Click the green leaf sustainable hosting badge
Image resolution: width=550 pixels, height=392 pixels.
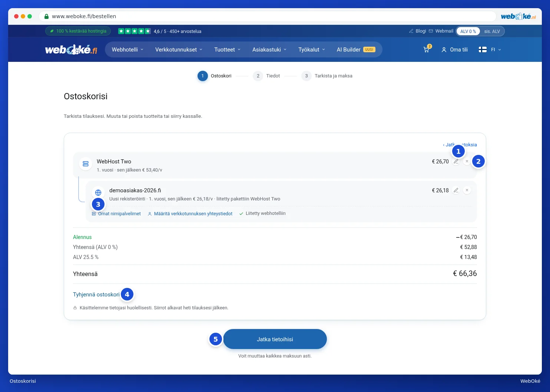(x=78, y=31)
